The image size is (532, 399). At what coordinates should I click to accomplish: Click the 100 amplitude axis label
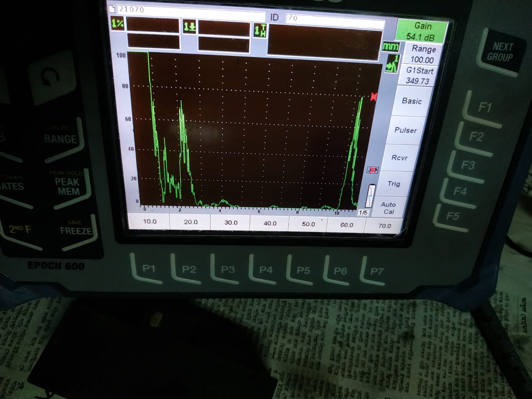(121, 55)
